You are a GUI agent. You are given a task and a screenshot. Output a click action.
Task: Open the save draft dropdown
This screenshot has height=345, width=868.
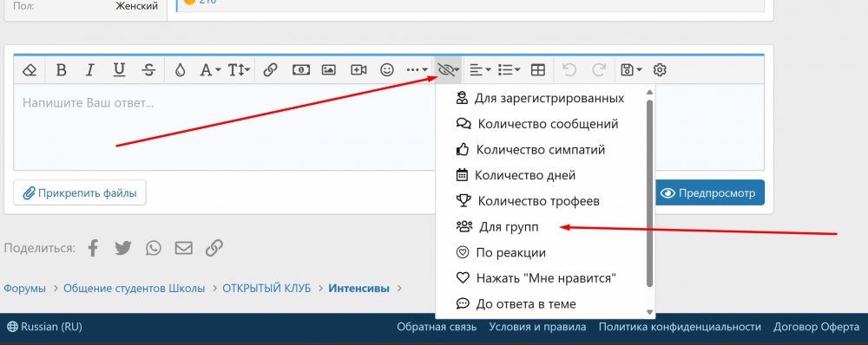(631, 70)
